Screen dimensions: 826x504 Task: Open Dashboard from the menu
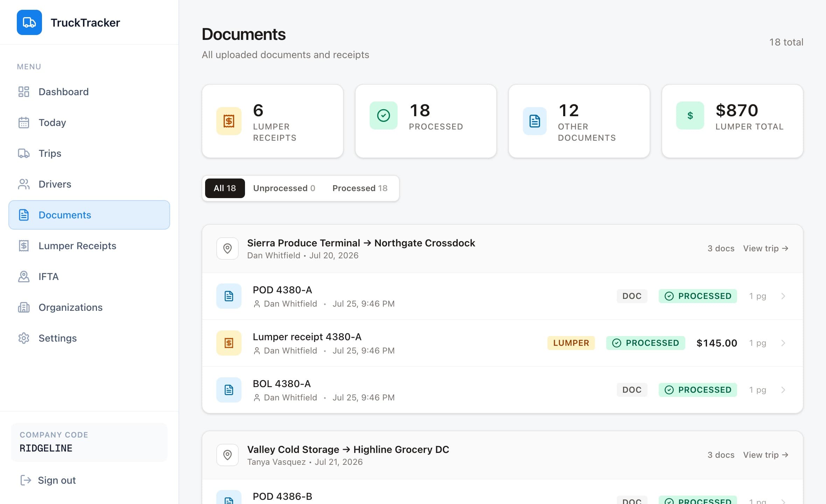point(89,92)
